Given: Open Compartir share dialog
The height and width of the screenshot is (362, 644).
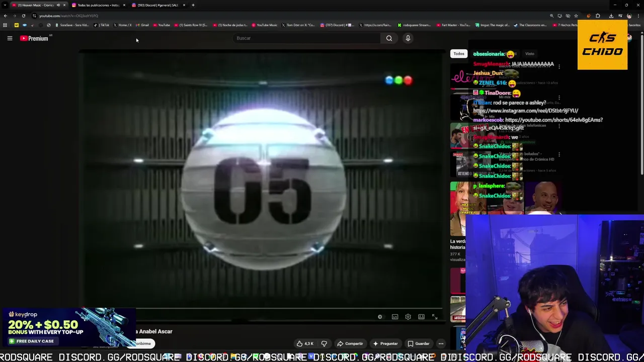Looking at the screenshot, I should click(350, 344).
